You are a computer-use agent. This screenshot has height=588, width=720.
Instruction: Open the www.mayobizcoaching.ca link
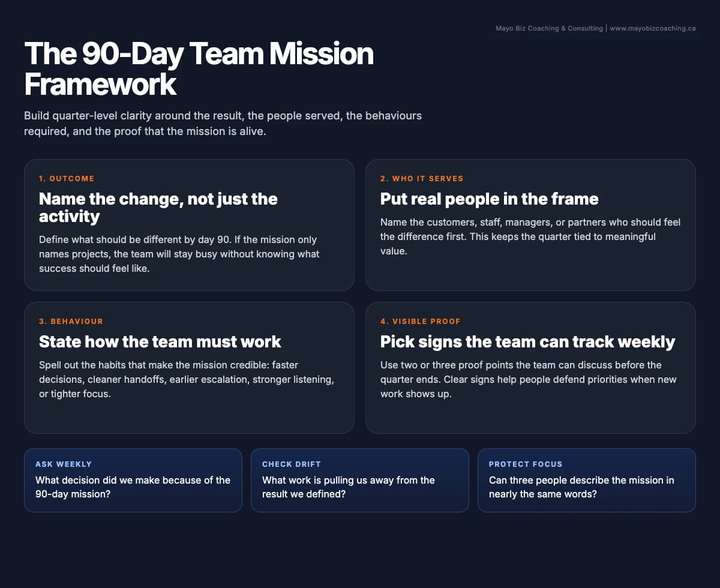(652, 28)
